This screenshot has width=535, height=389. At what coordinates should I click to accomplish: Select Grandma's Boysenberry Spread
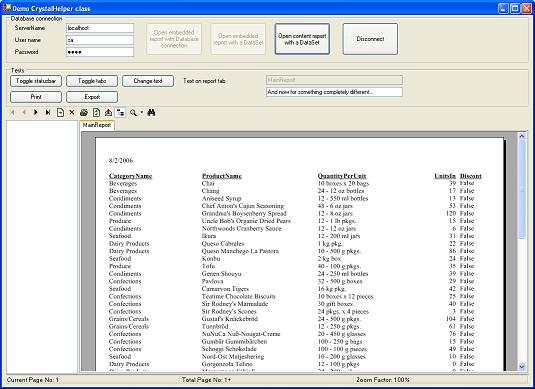point(244,213)
